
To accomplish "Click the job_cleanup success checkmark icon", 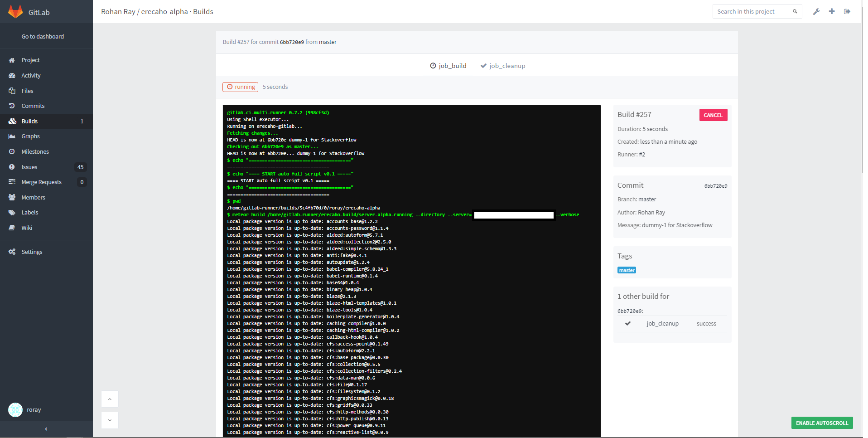I will tap(628, 324).
